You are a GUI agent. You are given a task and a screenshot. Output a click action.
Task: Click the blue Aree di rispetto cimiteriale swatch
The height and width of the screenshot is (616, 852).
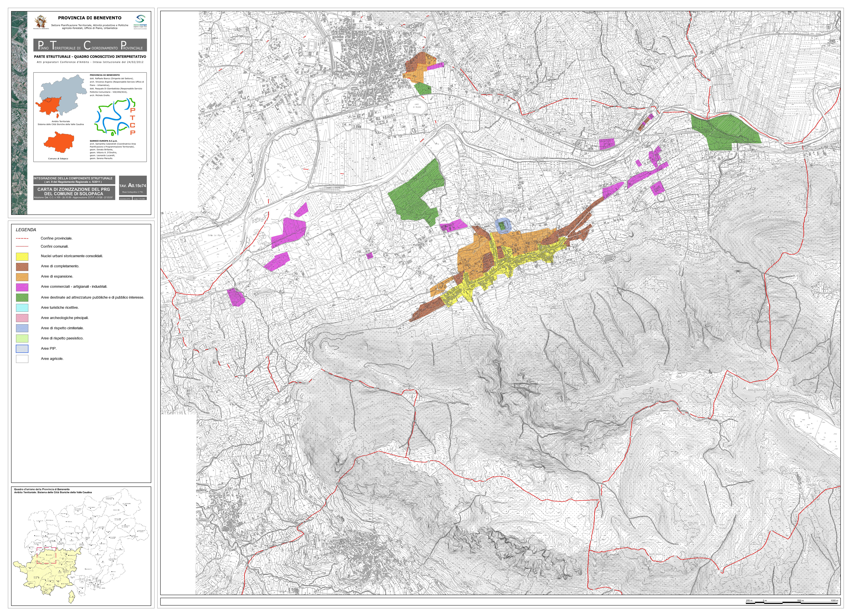(22, 328)
